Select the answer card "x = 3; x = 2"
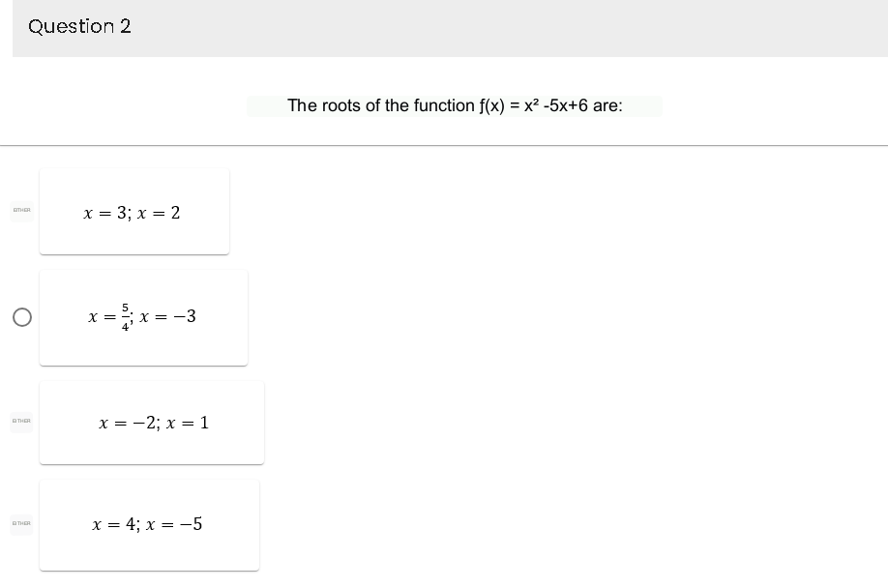Viewport: 888px width, 588px height. [133, 212]
